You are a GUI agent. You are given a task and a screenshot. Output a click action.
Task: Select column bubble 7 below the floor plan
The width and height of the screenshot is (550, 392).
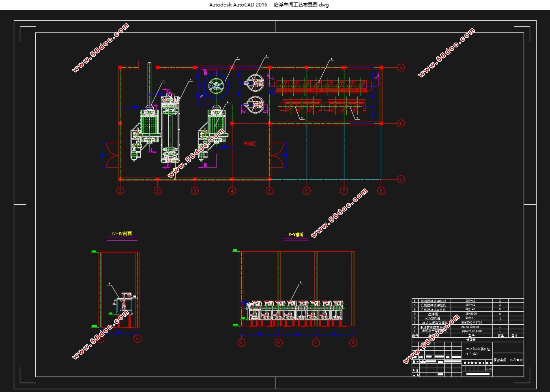(x=344, y=191)
